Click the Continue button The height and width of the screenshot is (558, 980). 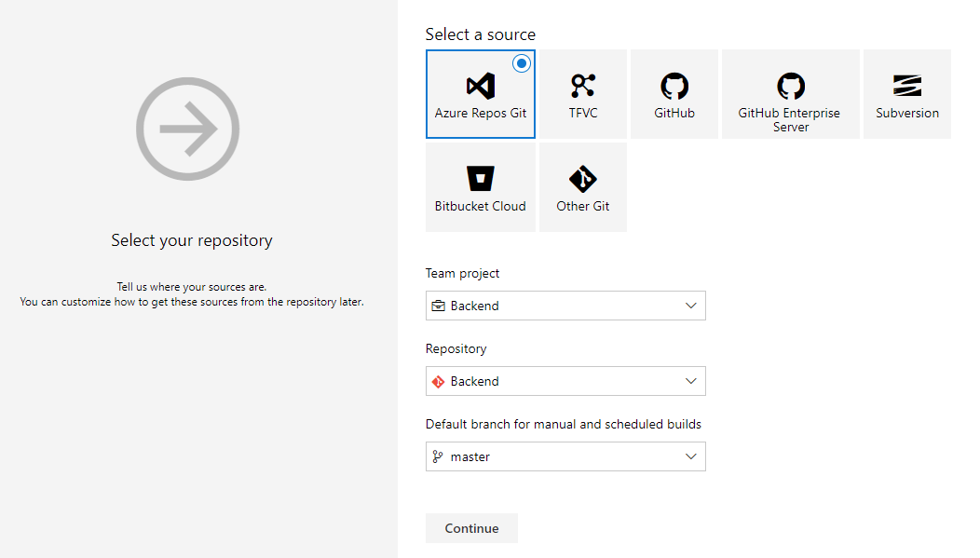click(x=472, y=528)
